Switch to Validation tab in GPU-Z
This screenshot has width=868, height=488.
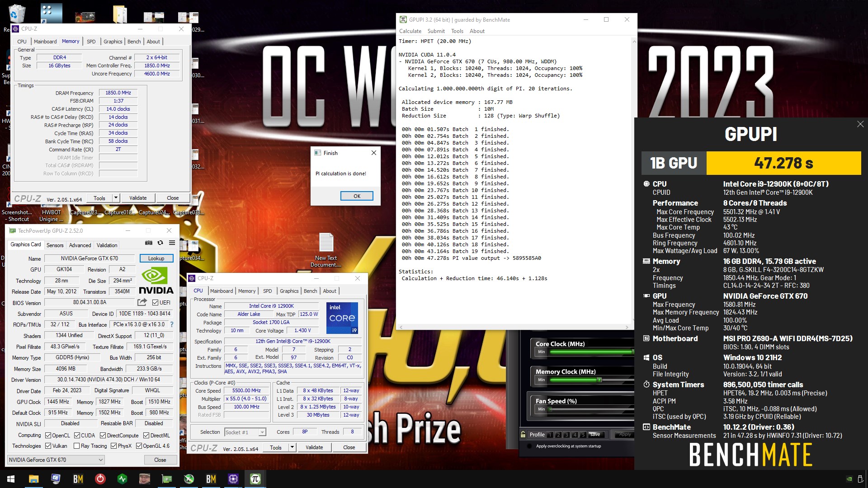[107, 245]
